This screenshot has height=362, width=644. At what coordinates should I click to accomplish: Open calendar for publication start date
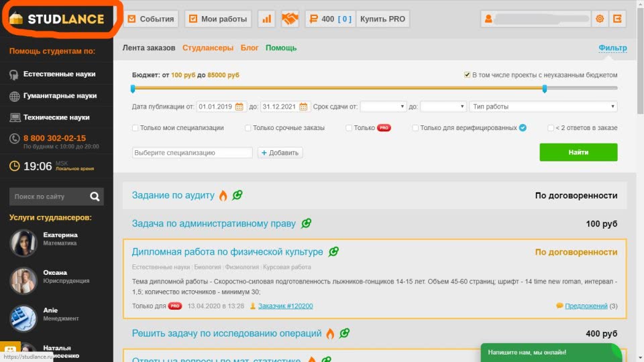tap(239, 107)
